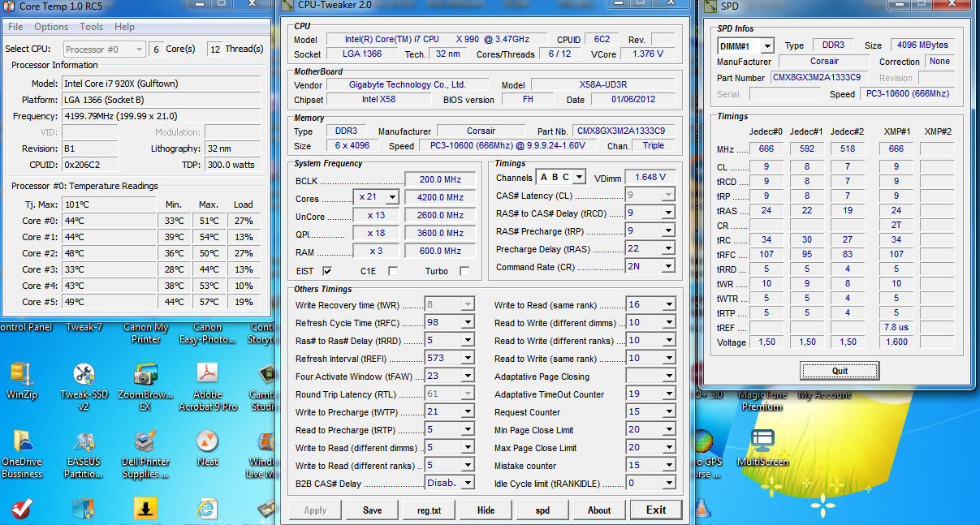Open the File menu in Core Temp
Screen dimensions: 980x525
click(15, 27)
